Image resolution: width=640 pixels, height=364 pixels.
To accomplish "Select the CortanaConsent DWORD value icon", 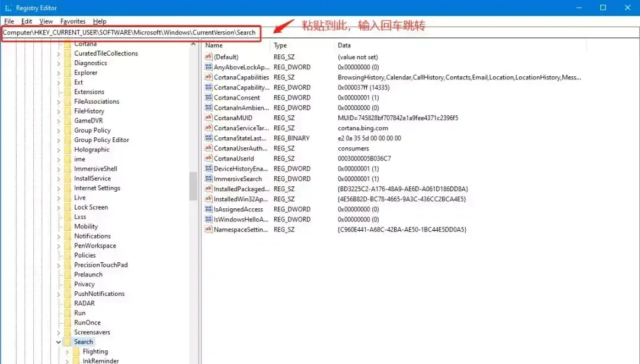I will [208, 98].
